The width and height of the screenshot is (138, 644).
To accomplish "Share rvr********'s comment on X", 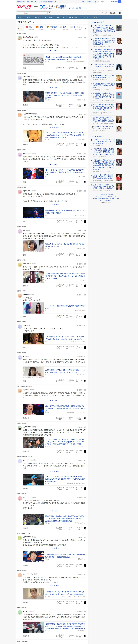I will (85, 286).
